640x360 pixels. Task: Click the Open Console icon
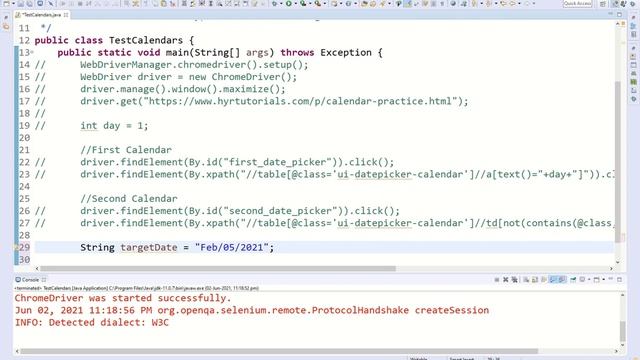click(597, 280)
